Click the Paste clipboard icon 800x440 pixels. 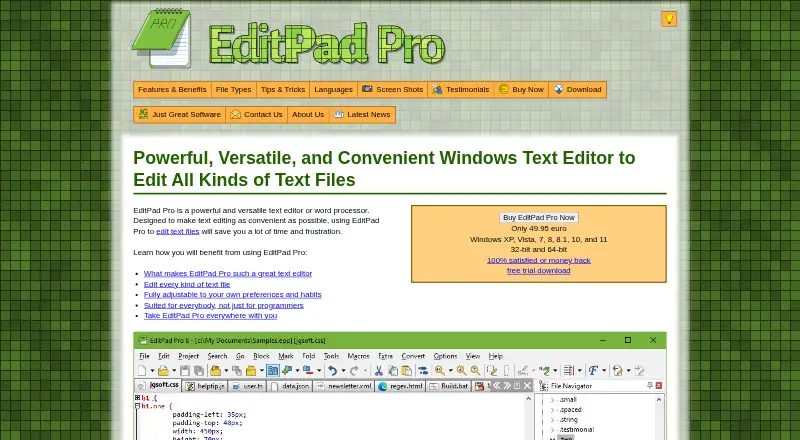[x=407, y=371]
